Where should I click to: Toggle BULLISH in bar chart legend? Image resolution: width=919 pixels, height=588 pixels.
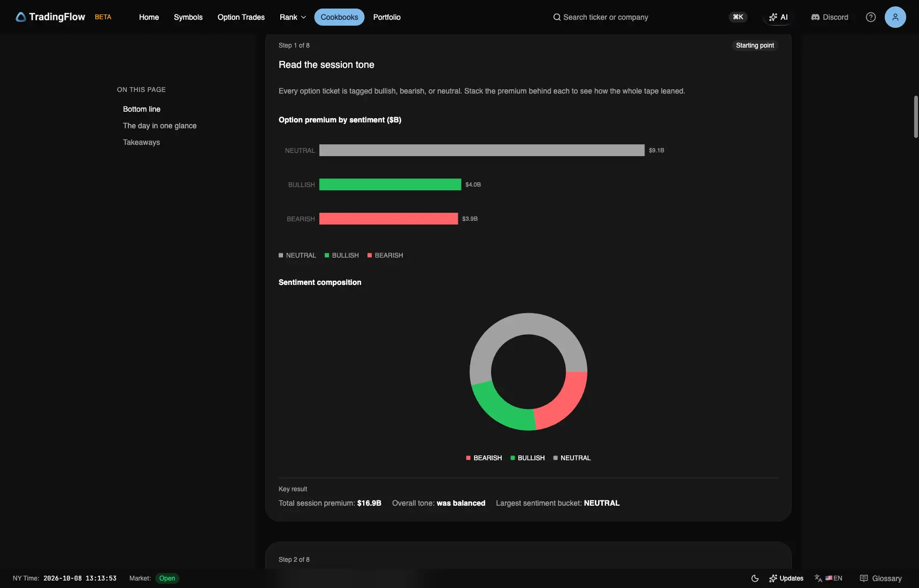coord(342,256)
